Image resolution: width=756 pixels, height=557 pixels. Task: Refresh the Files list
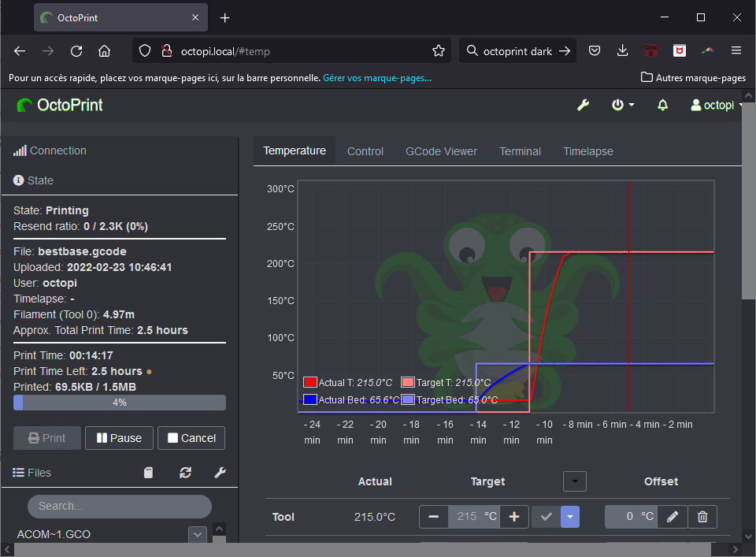pos(185,473)
